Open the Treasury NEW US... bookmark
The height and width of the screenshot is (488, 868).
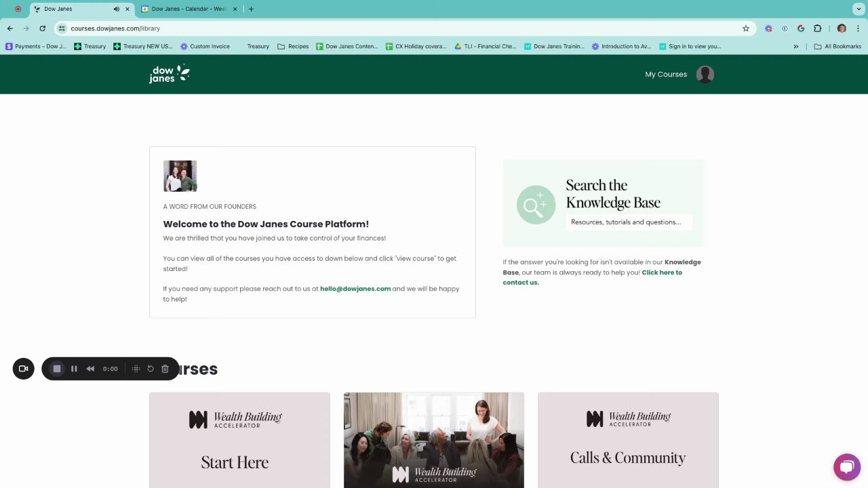(143, 47)
